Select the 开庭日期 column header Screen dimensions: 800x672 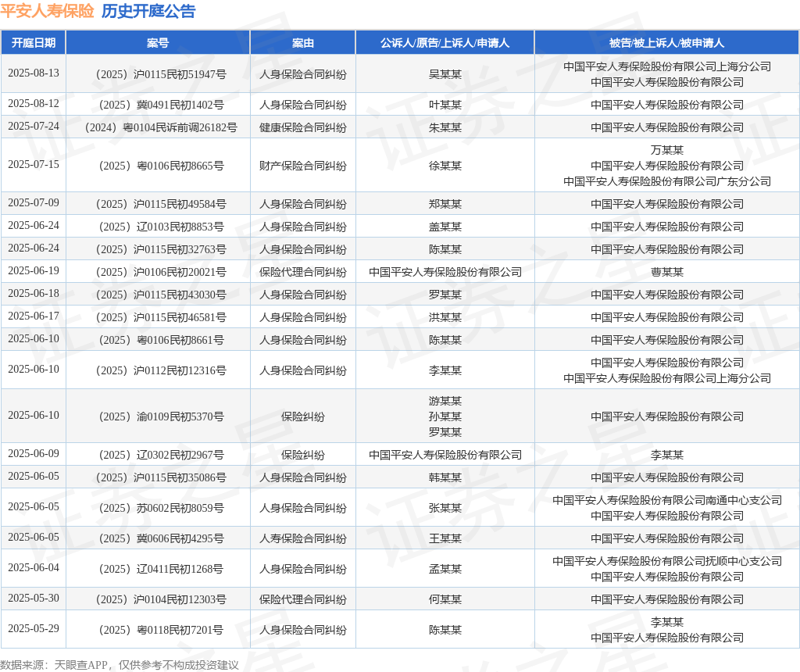point(34,43)
